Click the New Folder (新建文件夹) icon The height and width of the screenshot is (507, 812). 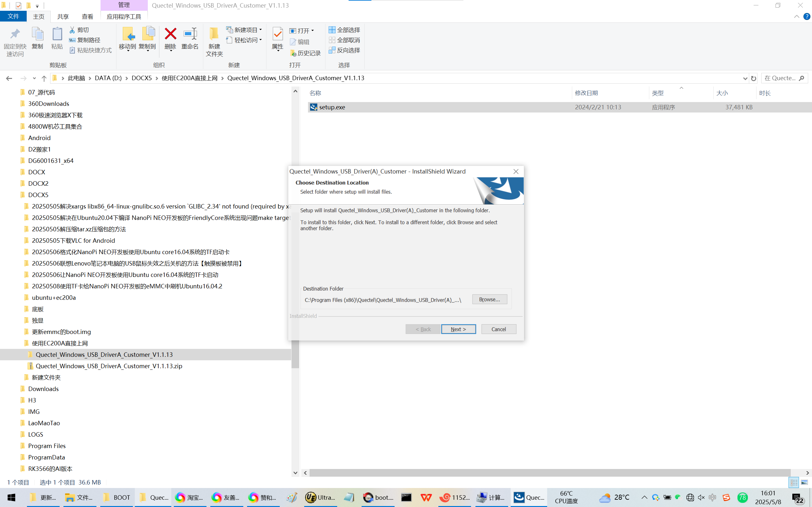pyautogui.click(x=214, y=34)
